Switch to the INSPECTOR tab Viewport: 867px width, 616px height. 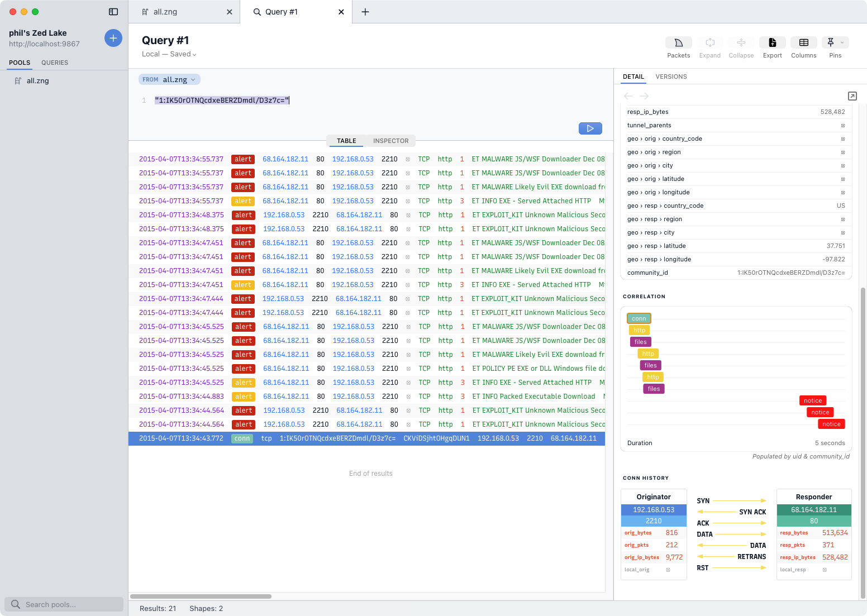[390, 140]
